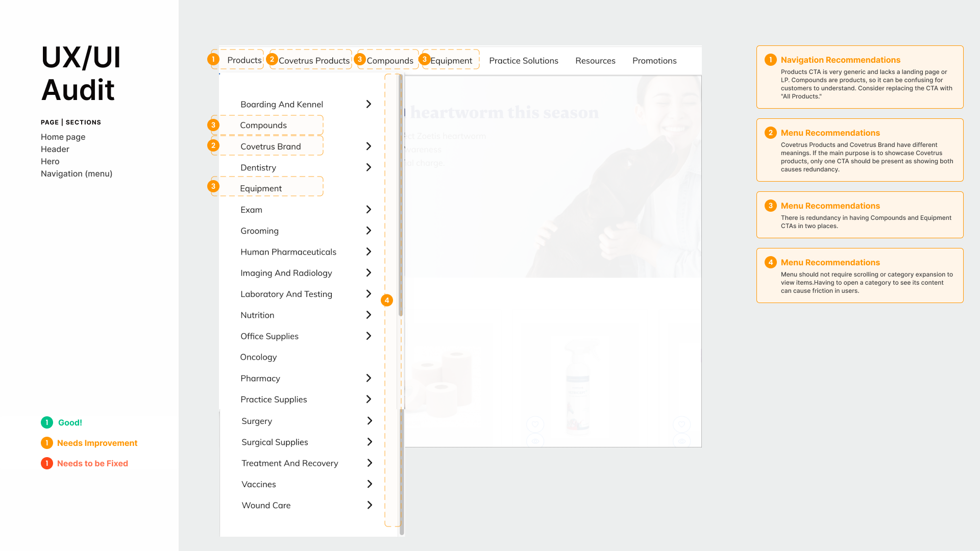Expand the Grooming category arrow
Viewport: 980px width, 551px height.
click(369, 231)
